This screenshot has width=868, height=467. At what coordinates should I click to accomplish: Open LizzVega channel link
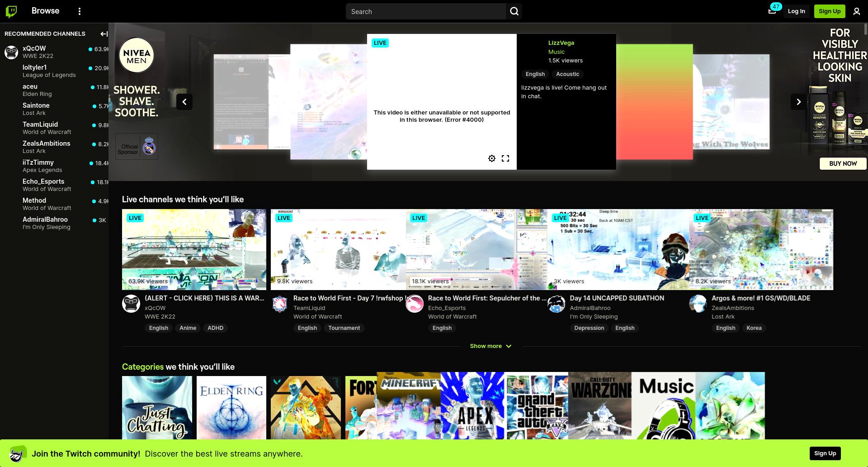pos(561,43)
